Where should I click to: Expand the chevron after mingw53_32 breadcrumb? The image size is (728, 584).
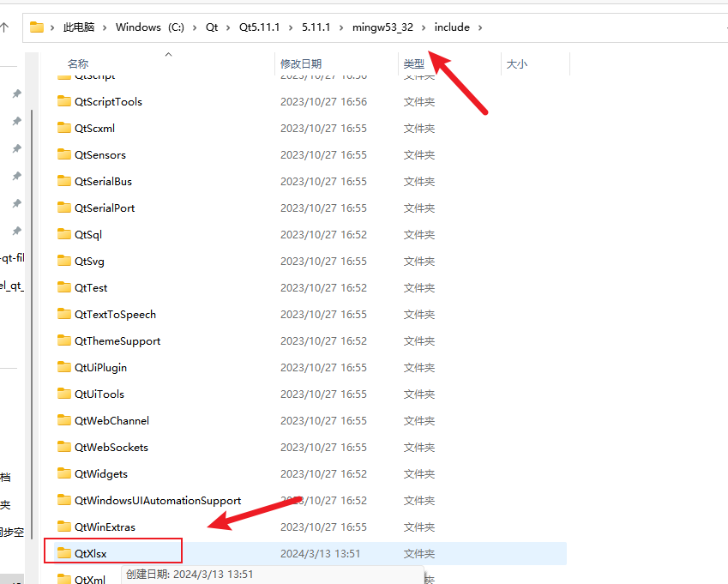pyautogui.click(x=424, y=27)
